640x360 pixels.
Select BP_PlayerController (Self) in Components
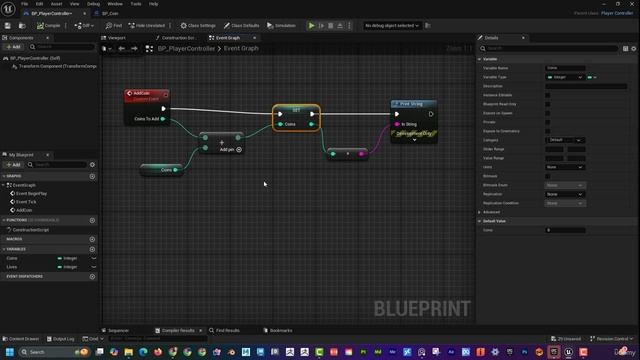pyautogui.click(x=35, y=58)
